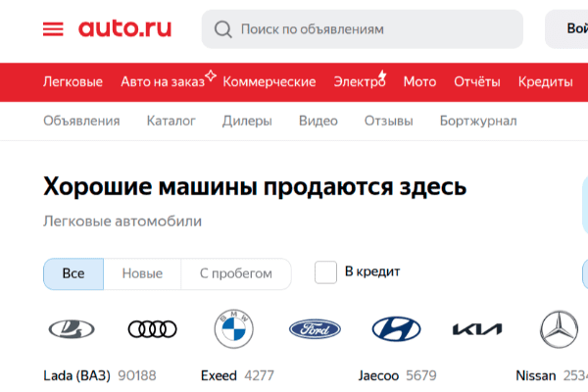Open the Lada brand logo
The width and height of the screenshot is (588, 392).
[x=72, y=329]
